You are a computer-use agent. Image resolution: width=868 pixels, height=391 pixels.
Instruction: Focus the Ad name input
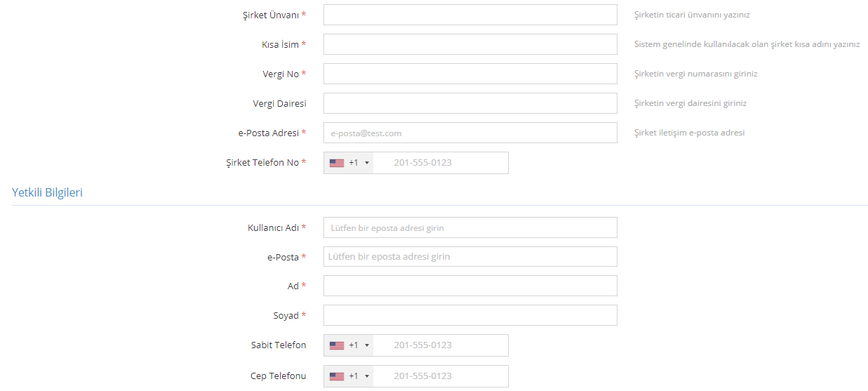coord(470,286)
